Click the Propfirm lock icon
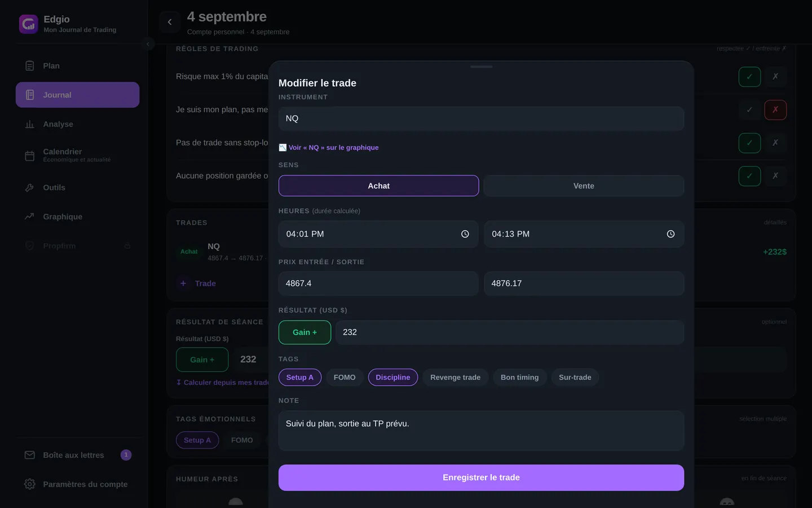The image size is (812, 508). click(127, 246)
